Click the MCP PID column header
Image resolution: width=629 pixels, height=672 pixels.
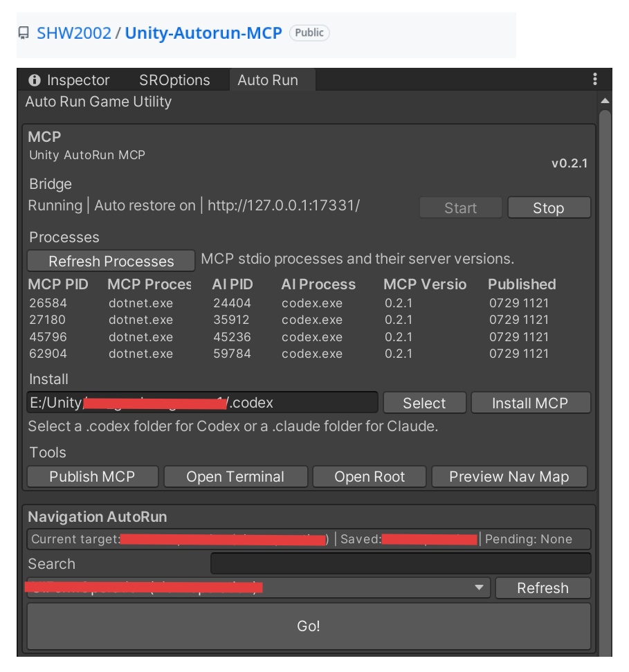tap(58, 284)
